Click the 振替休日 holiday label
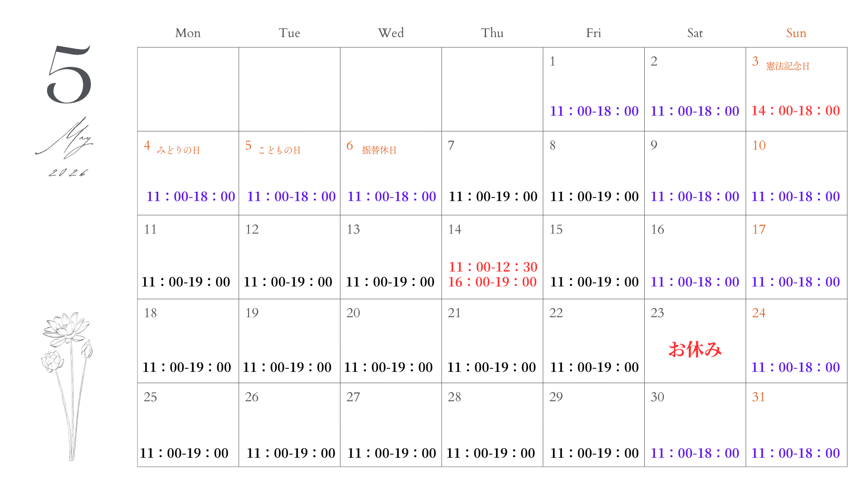 379,150
